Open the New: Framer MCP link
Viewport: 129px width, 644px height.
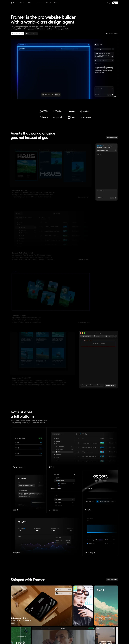[112, 34]
